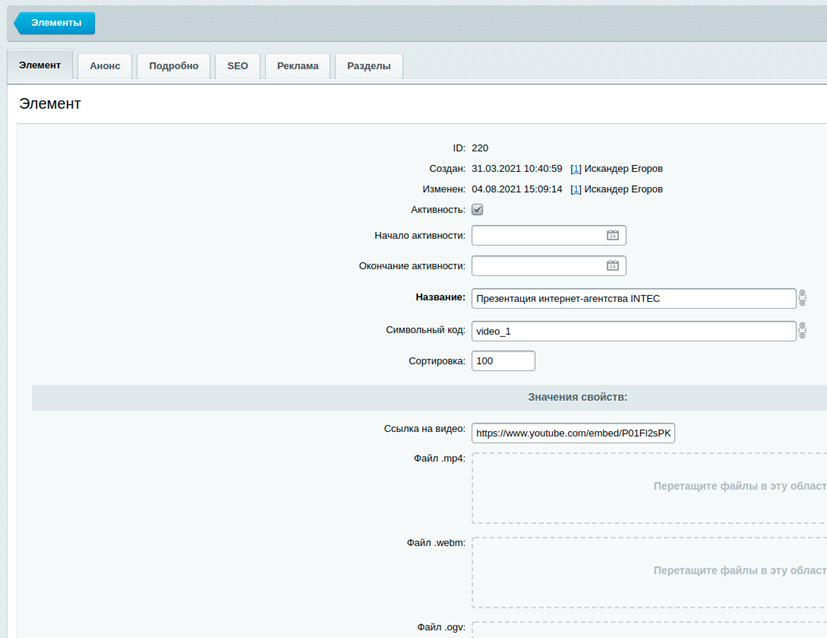
Task: Click the Название text field
Action: point(632,298)
